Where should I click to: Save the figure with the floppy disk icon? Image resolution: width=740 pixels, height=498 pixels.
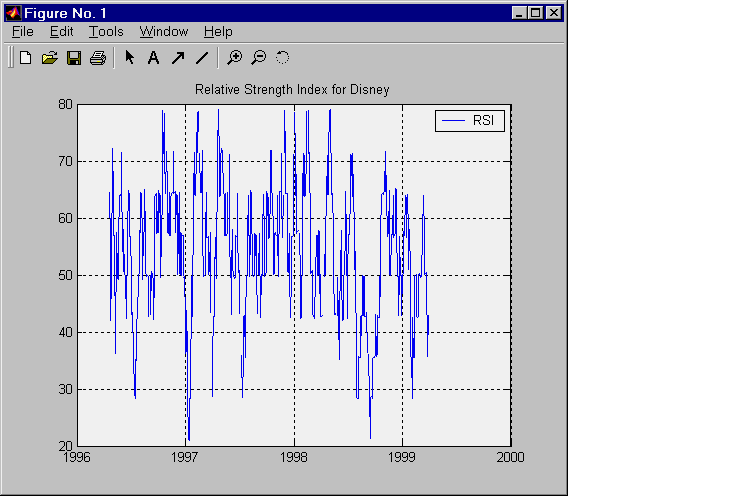(74, 58)
